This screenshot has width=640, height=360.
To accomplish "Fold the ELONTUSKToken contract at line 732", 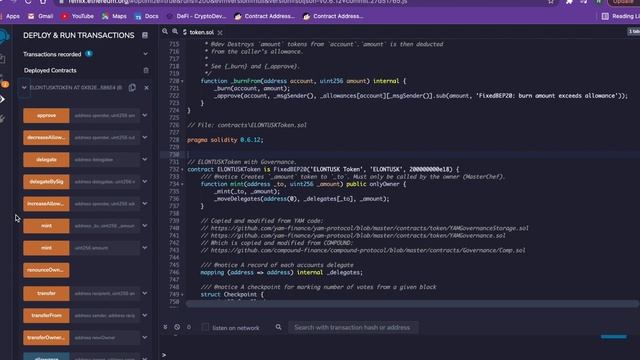I will [182, 169].
